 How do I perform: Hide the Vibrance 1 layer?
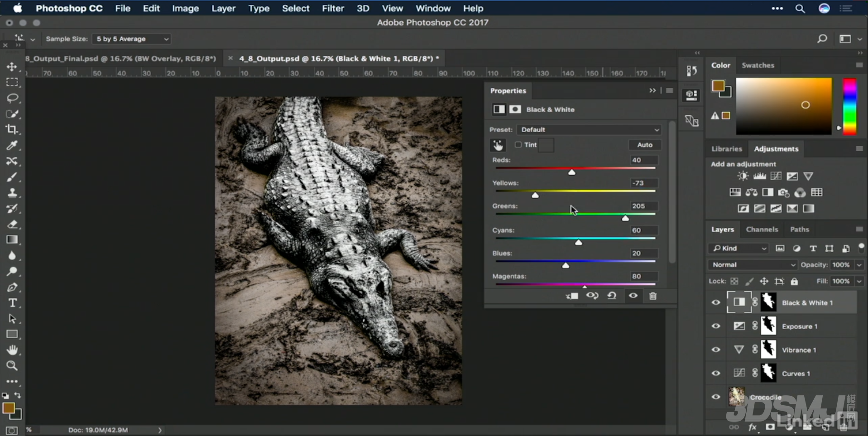point(716,350)
